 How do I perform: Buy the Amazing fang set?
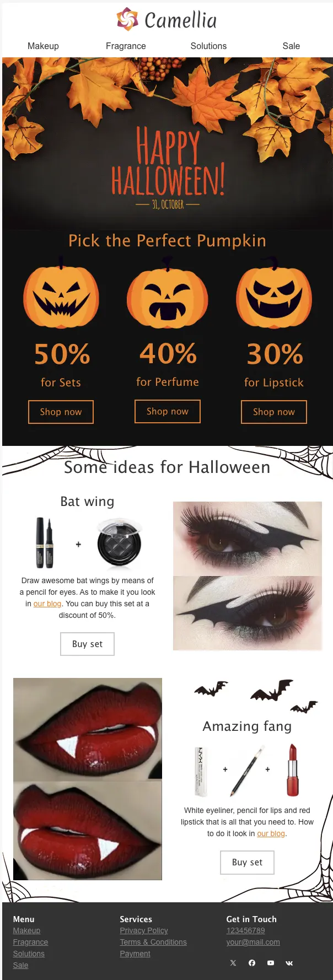247,862
